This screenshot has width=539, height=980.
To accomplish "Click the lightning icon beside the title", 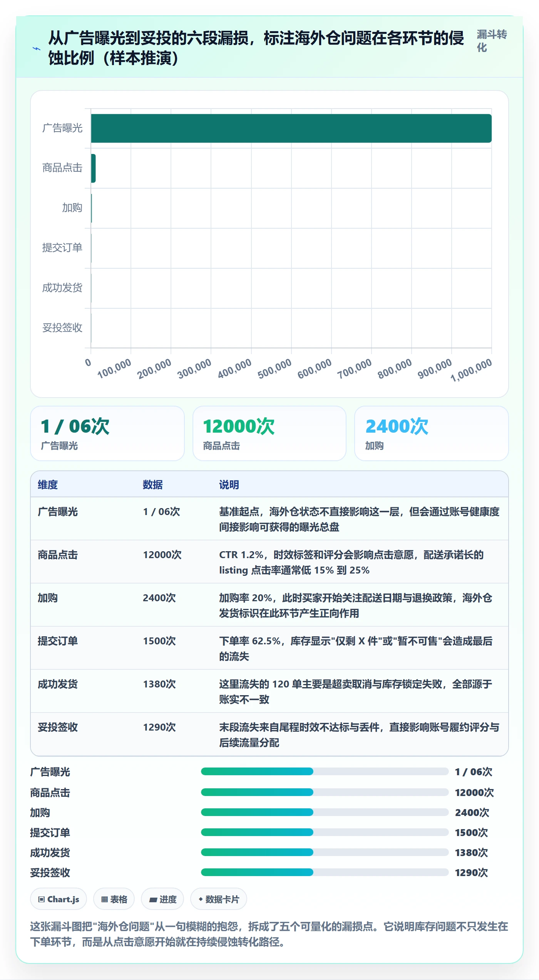I will pos(37,49).
